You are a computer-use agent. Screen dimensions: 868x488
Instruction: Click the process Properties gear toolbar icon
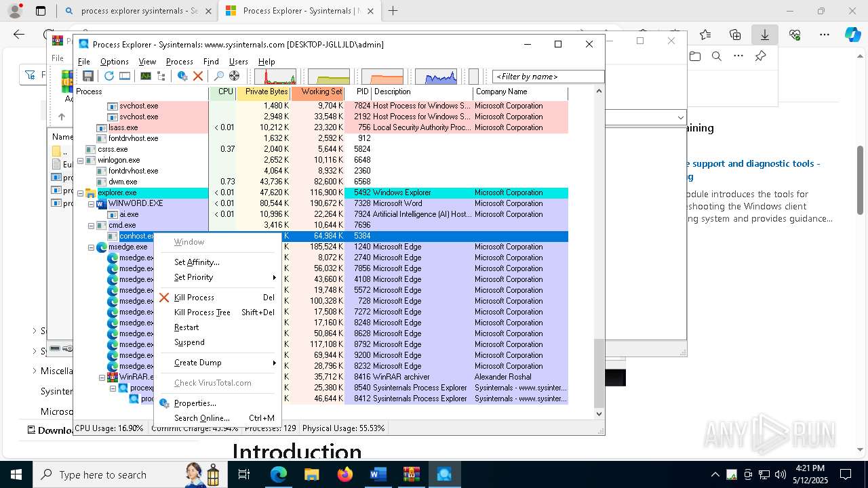click(x=182, y=76)
